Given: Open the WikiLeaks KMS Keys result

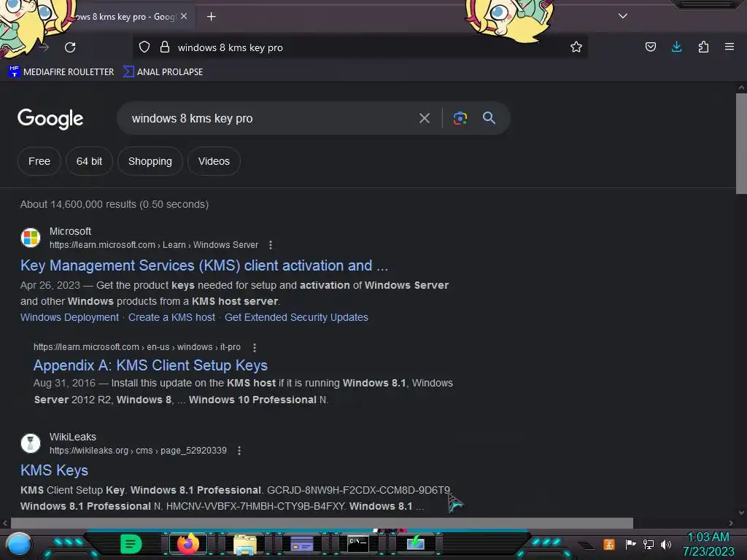Looking at the screenshot, I should (54, 470).
